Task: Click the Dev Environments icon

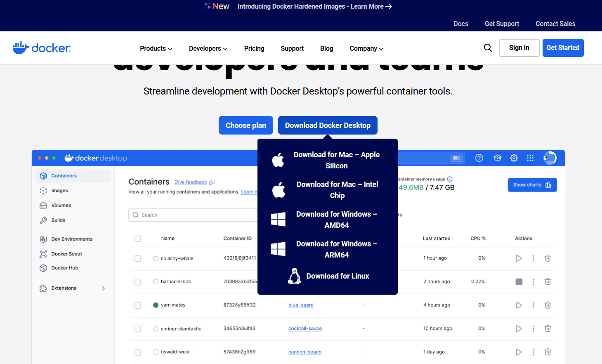Action: [x=43, y=239]
